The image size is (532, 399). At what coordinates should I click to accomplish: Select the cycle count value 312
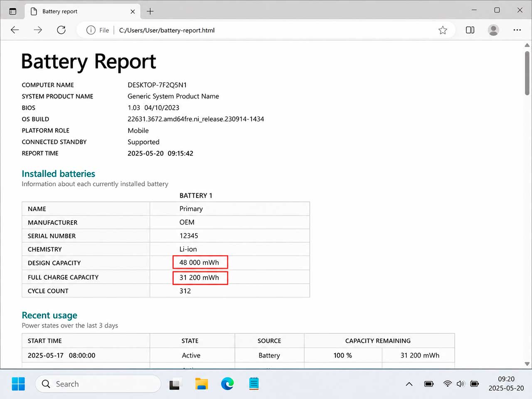coord(185,291)
